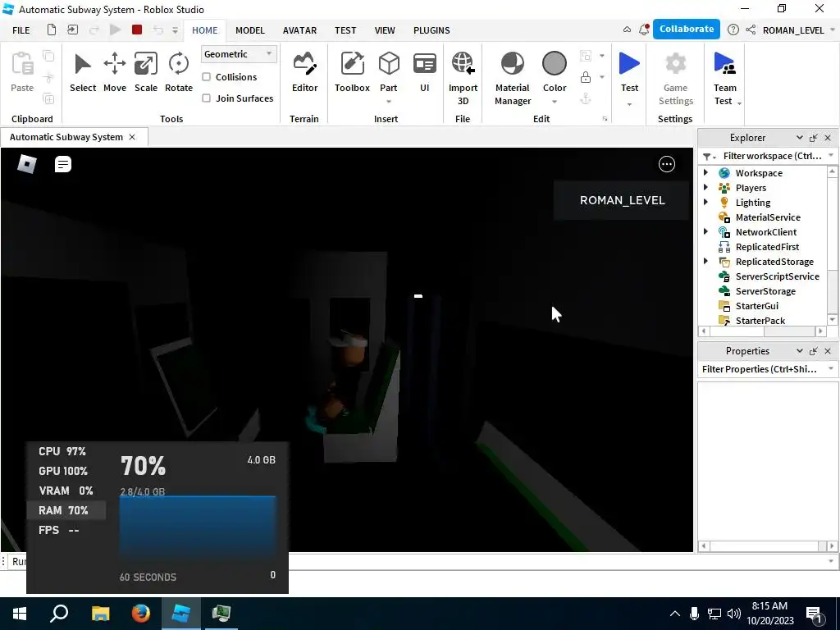Image resolution: width=840 pixels, height=630 pixels.
Task: Launch Team Test
Action: 724,64
